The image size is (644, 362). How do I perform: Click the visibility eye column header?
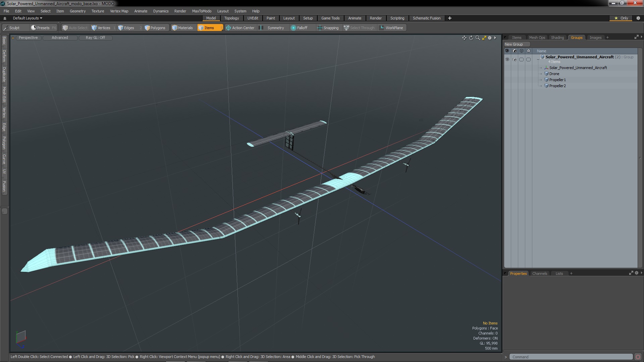(507, 51)
